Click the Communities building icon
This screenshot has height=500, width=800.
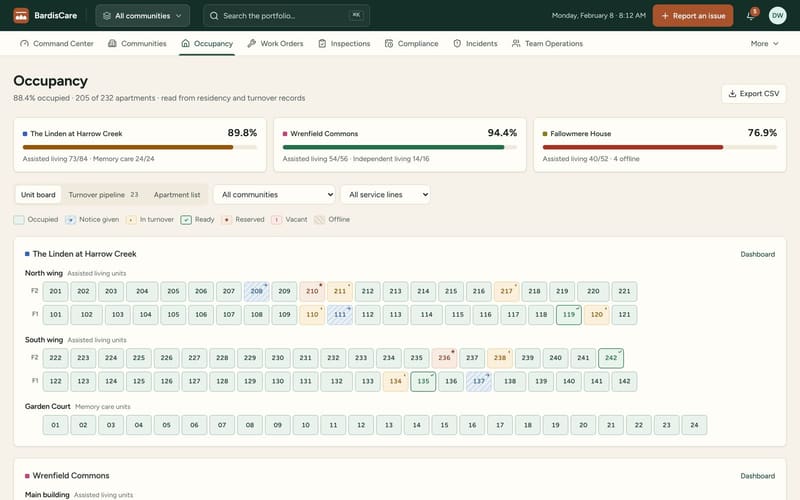tap(112, 43)
